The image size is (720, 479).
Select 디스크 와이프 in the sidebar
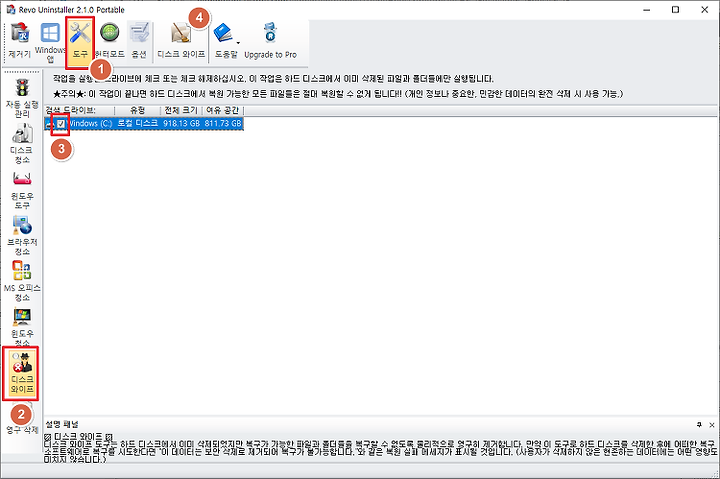click(21, 373)
